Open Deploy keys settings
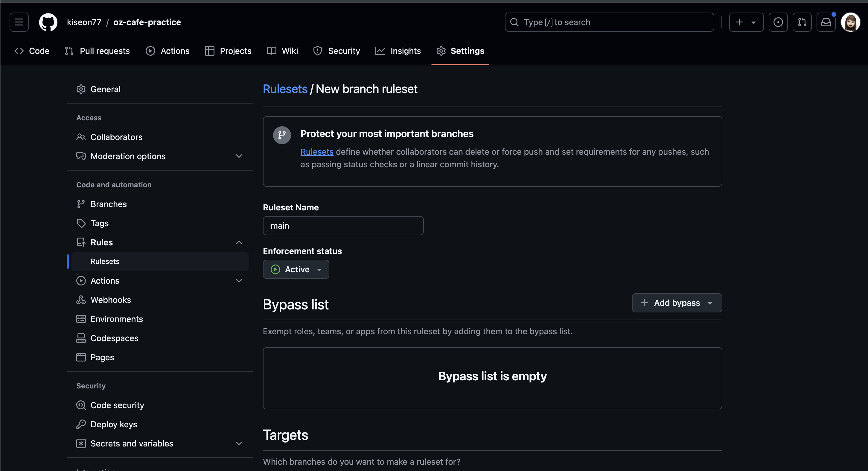The image size is (868, 471). [x=114, y=424]
